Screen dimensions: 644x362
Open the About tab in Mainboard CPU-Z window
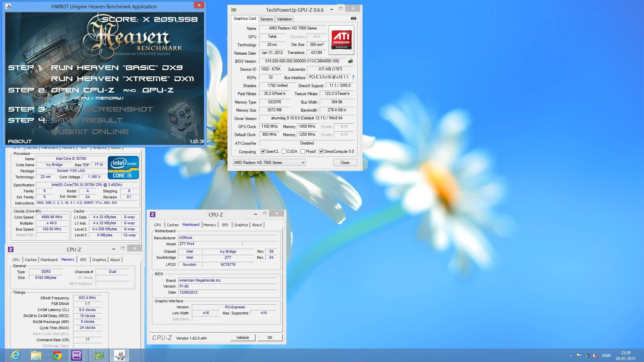click(257, 225)
